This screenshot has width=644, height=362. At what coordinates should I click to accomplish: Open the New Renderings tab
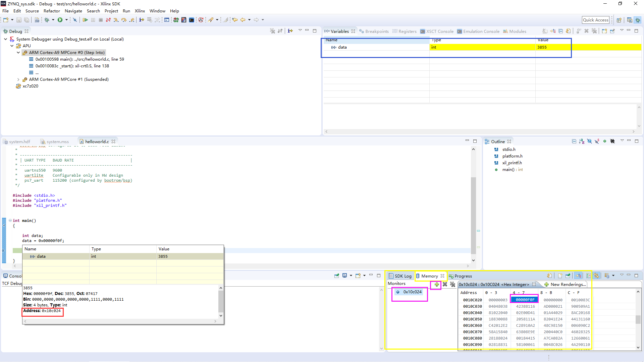[x=565, y=285]
